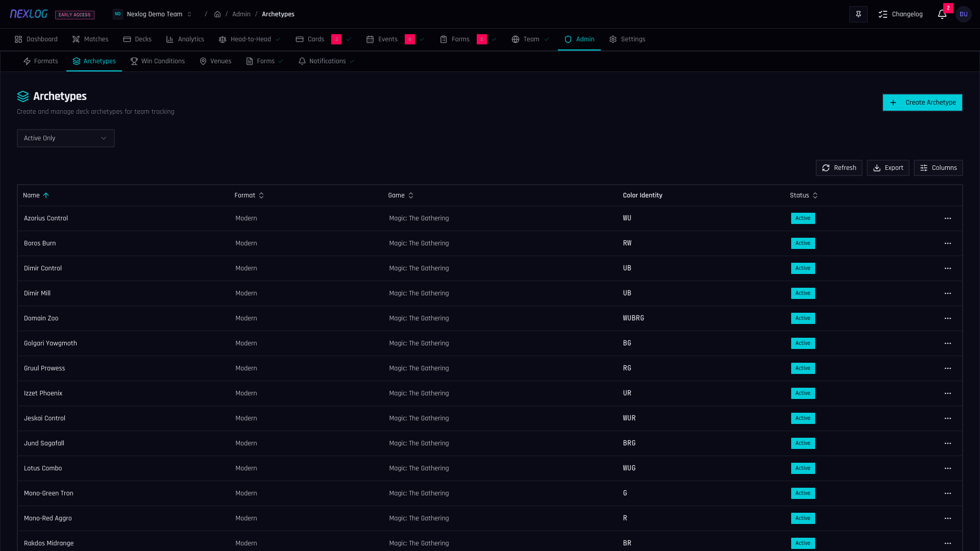Click the Color Identity column header
980x551 pixels.
(x=643, y=195)
